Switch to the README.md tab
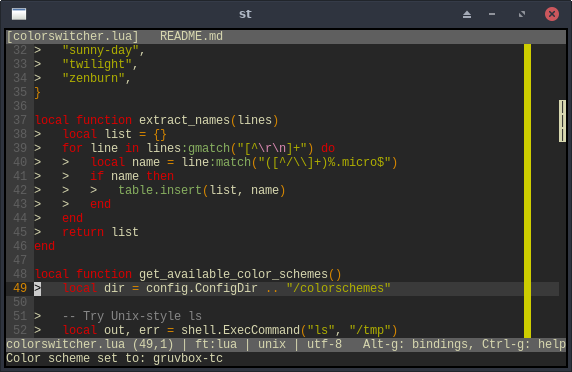Viewport: 572px width, 372px height. (x=191, y=36)
